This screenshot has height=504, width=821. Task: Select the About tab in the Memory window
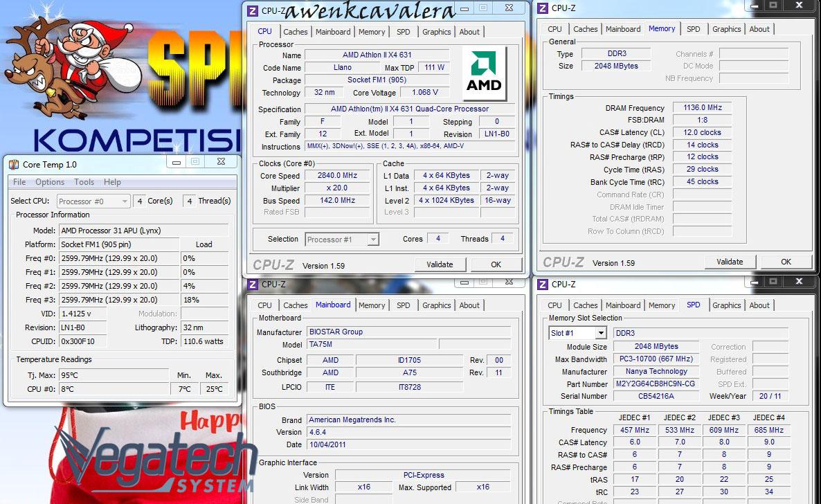(759, 29)
